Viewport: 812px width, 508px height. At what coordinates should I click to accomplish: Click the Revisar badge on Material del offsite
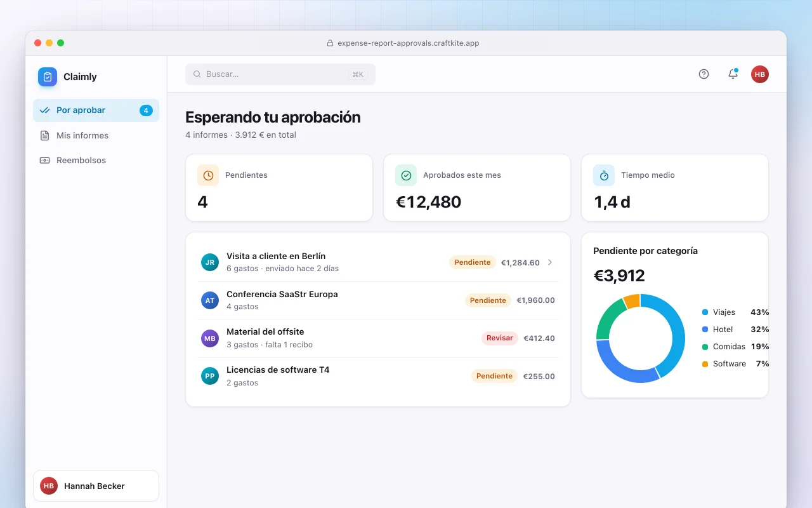point(500,338)
